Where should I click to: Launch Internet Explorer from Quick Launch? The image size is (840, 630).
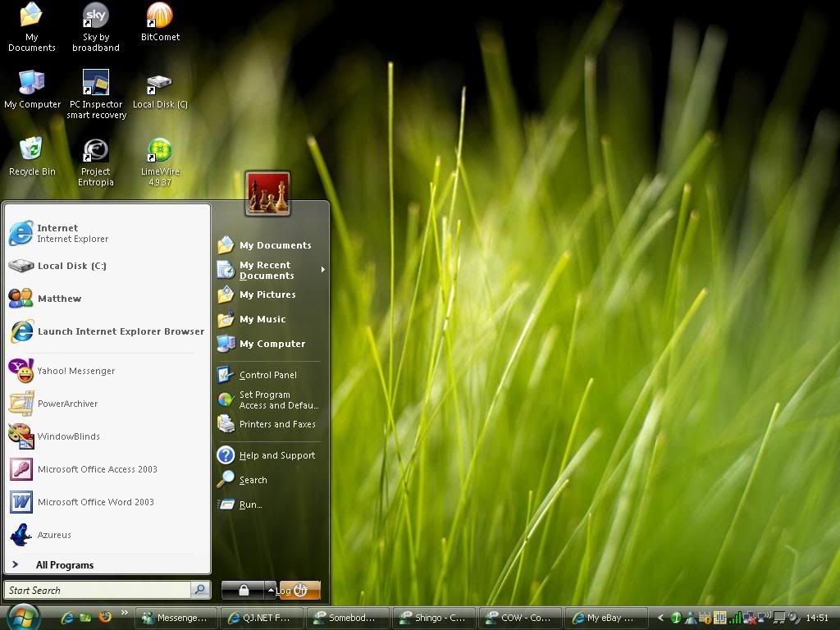[x=67, y=618]
